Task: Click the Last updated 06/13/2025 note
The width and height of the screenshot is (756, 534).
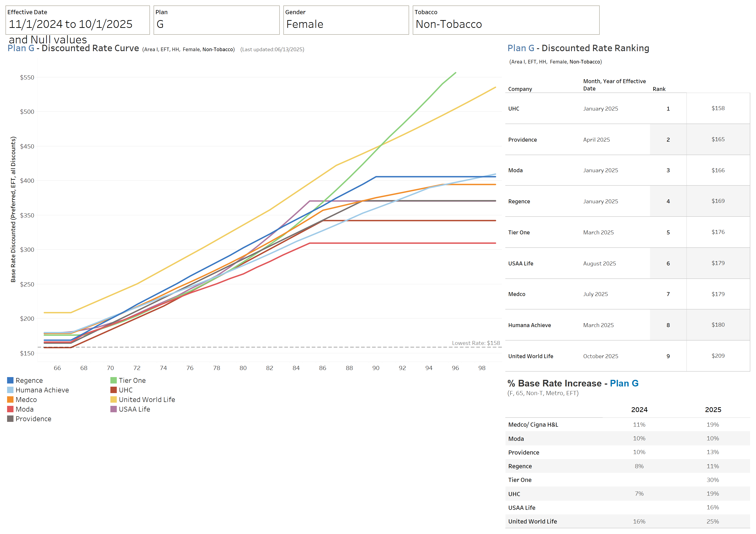Action: 272,49
